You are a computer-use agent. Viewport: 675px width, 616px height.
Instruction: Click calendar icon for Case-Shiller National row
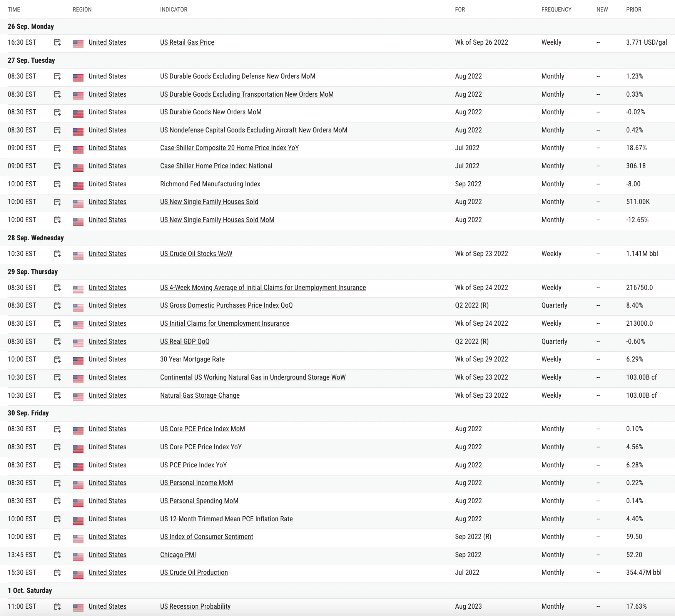(57, 166)
